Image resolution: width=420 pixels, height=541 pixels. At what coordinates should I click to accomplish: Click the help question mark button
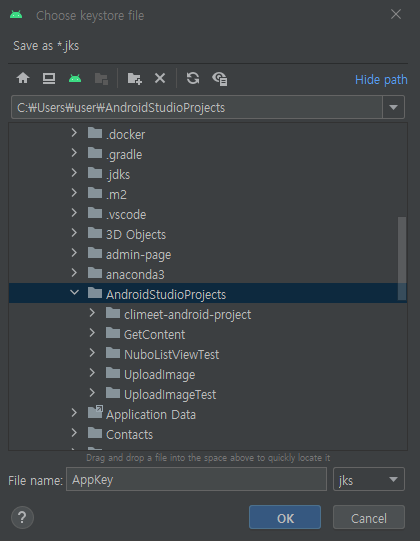(22, 517)
